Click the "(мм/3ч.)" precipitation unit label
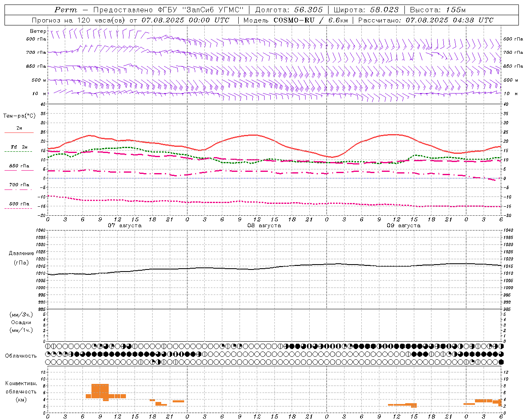525x420 pixels. pyautogui.click(x=21, y=315)
